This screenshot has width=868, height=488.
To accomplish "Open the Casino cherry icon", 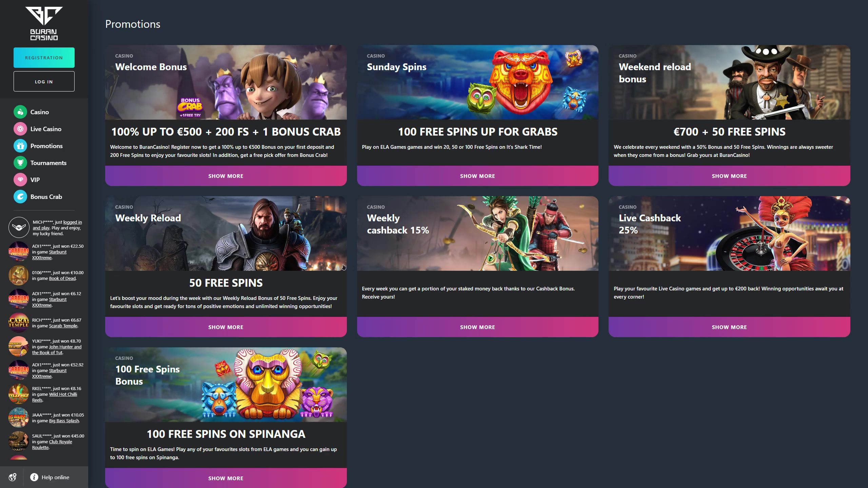I will click(20, 112).
